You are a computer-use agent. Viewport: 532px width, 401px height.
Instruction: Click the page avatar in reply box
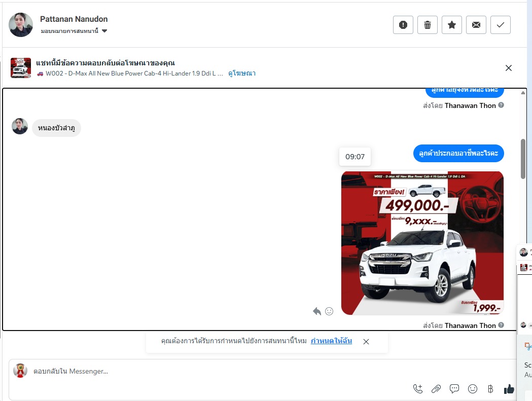click(20, 371)
